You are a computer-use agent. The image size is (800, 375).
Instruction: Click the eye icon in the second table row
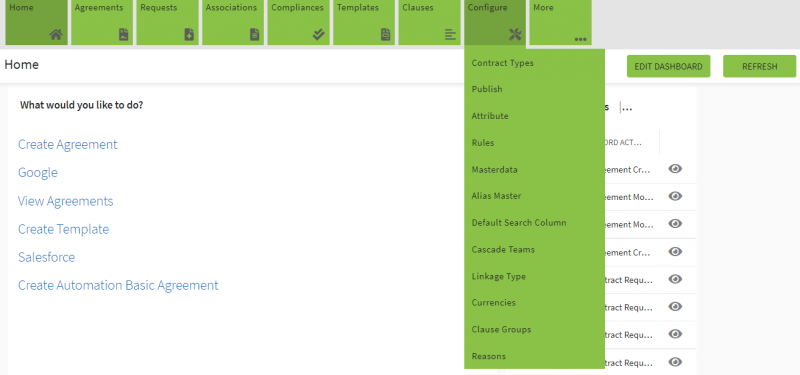[675, 196]
